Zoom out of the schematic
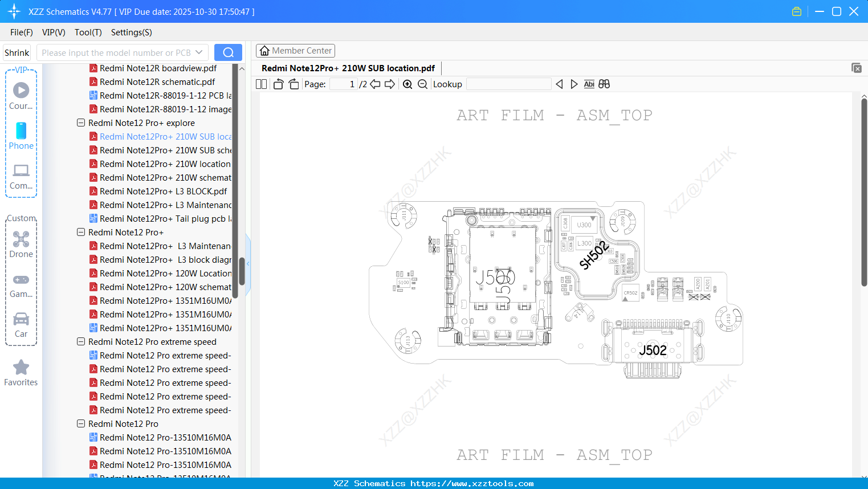This screenshot has width=868, height=489. [x=422, y=84]
